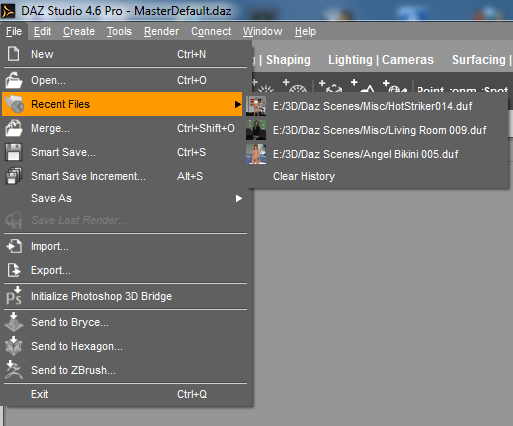Expand the Recent Files submenu arrow

pyautogui.click(x=237, y=104)
